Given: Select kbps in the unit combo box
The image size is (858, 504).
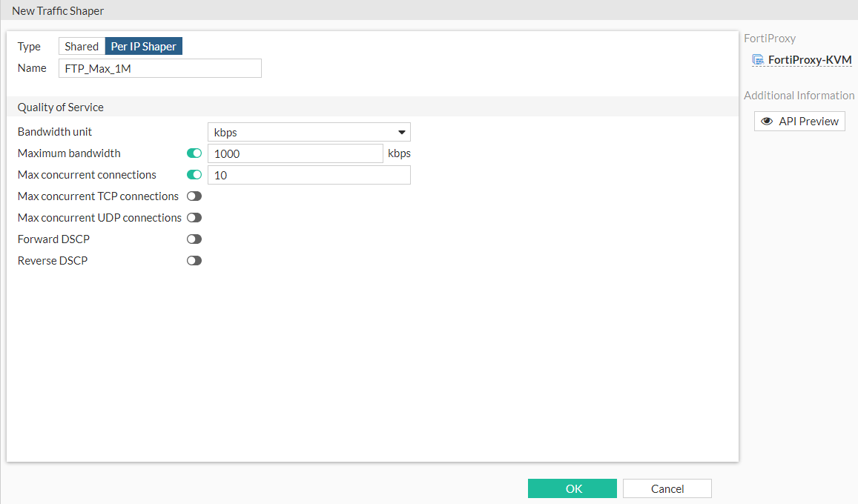Looking at the screenshot, I should tap(308, 132).
